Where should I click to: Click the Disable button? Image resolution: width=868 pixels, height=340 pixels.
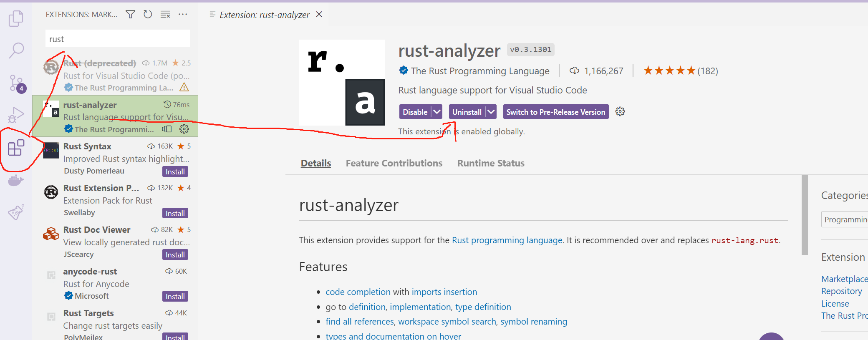415,112
